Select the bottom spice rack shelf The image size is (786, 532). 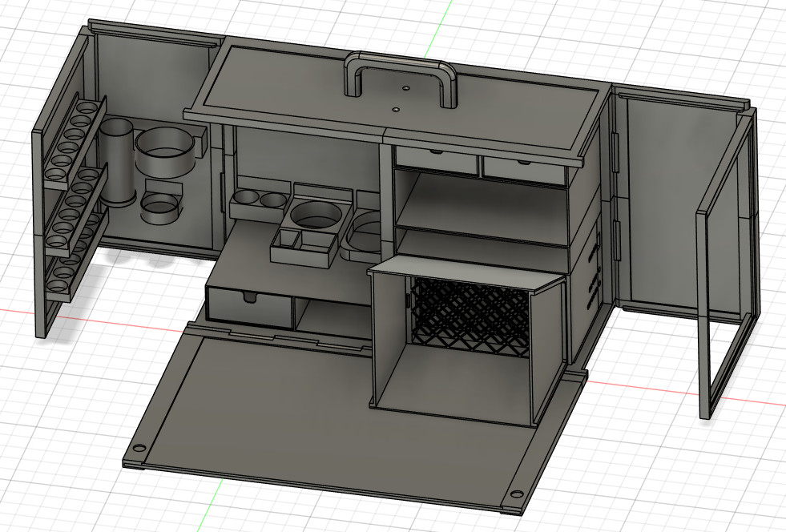click(71, 260)
